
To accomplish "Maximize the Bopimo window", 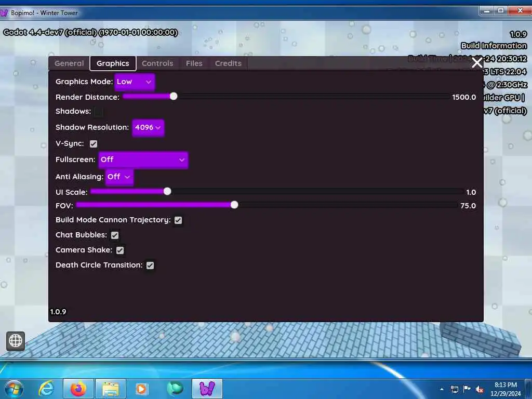I will [501, 11].
